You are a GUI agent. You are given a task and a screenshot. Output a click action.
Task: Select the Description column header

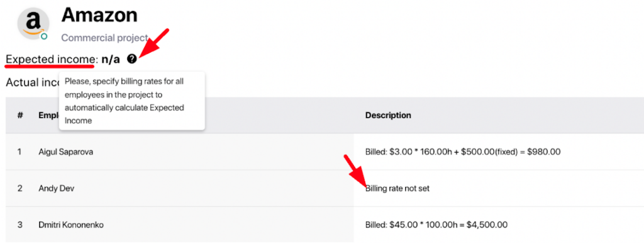tap(388, 115)
